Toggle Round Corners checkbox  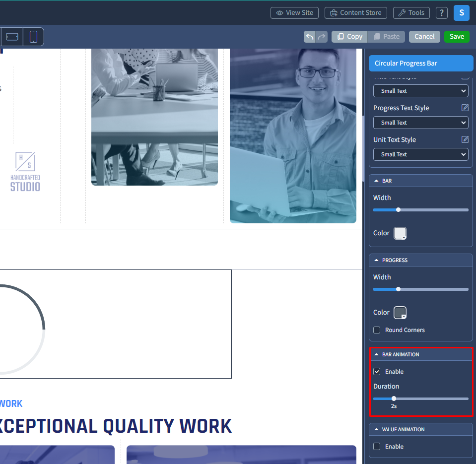376,330
